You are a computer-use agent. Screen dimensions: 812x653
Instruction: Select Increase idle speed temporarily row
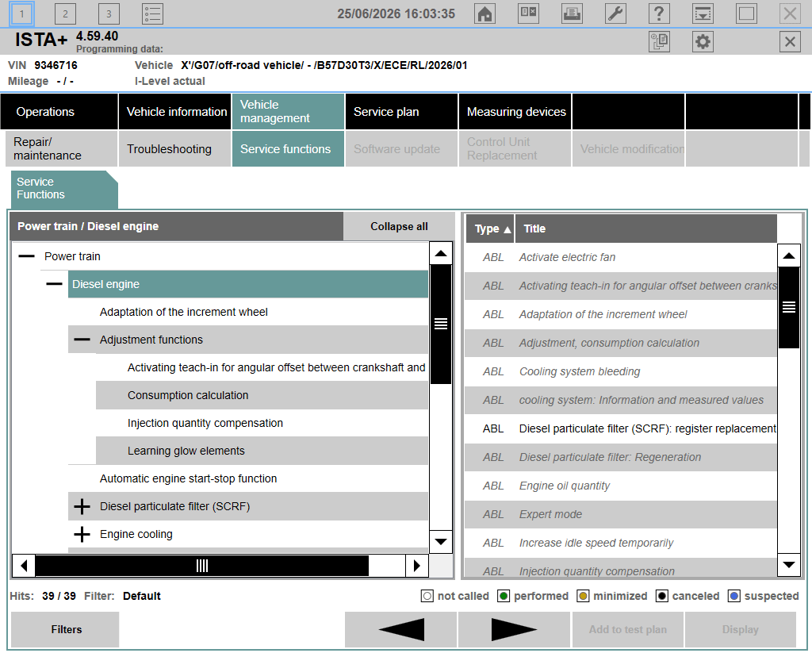click(620, 543)
